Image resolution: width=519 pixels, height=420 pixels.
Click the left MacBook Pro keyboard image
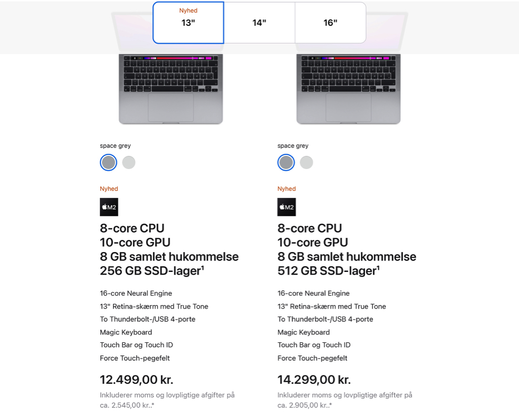pyautogui.click(x=171, y=89)
